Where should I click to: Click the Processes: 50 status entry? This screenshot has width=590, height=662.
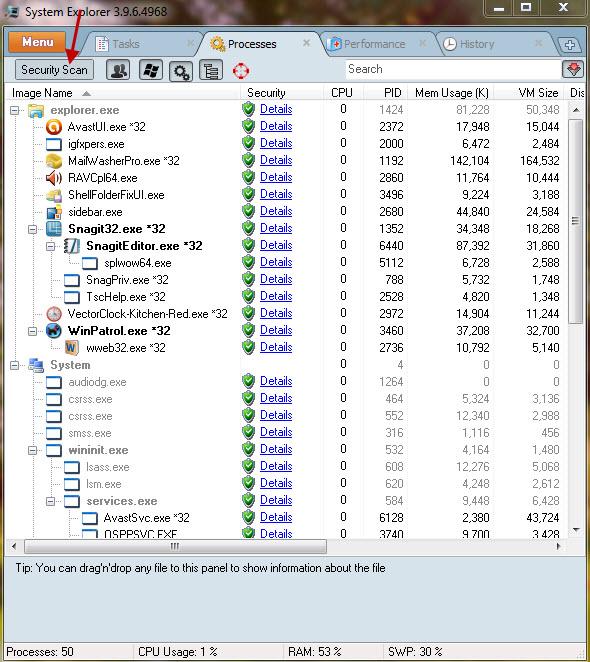pos(40,652)
